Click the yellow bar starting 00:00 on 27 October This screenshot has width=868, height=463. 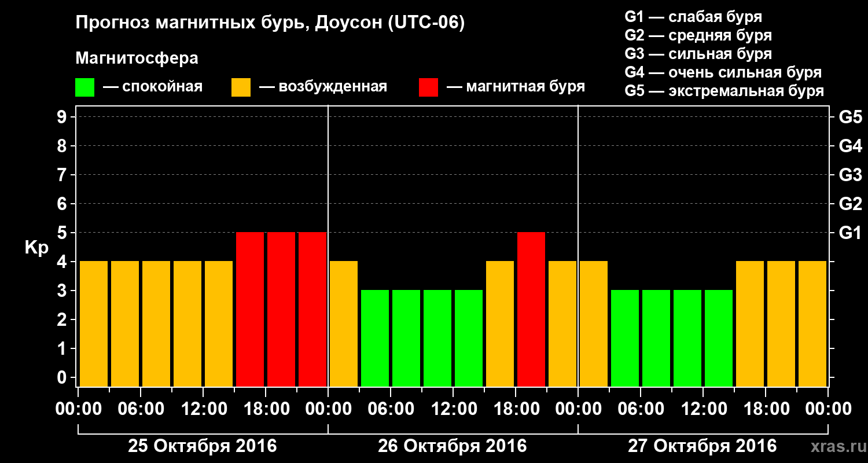click(594, 324)
